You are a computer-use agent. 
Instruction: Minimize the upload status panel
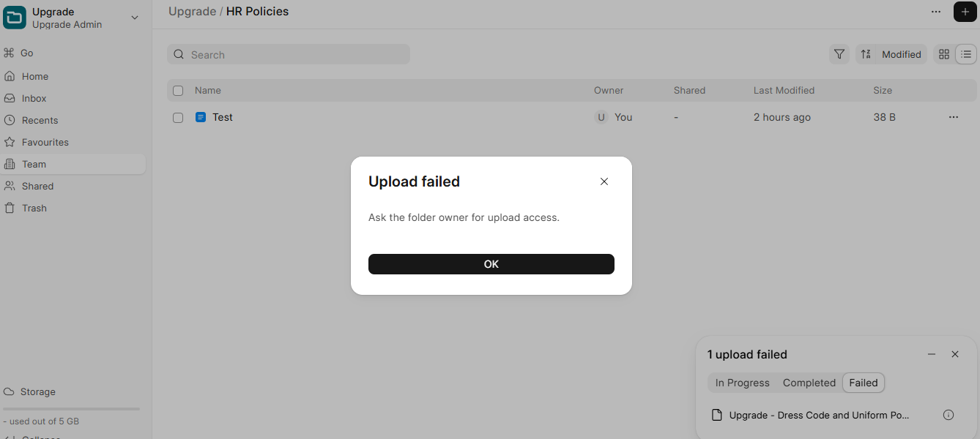[x=932, y=354]
